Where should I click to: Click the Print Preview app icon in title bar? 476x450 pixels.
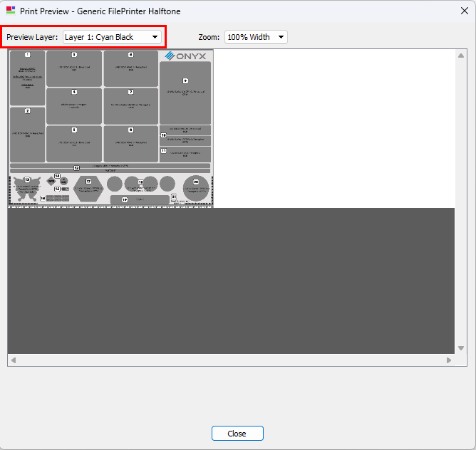(x=10, y=11)
